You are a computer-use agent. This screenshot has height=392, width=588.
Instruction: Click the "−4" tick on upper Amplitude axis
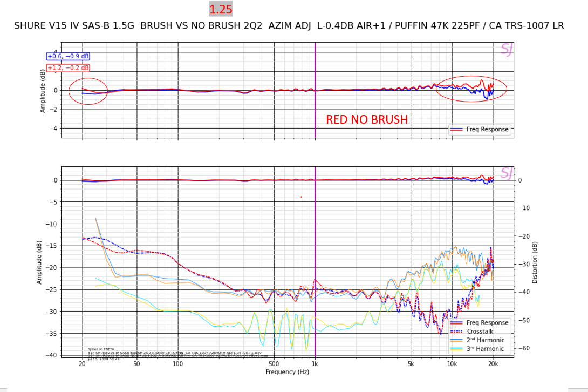click(53, 129)
